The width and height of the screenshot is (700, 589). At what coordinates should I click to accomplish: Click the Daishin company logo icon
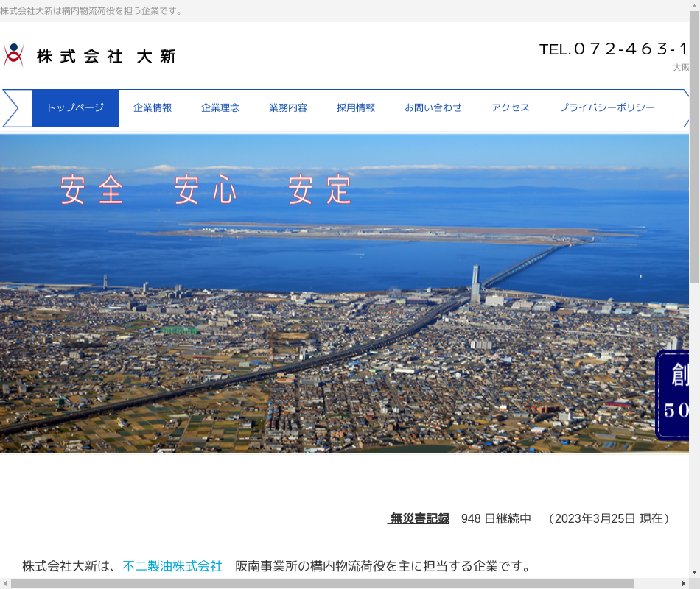tap(13, 56)
